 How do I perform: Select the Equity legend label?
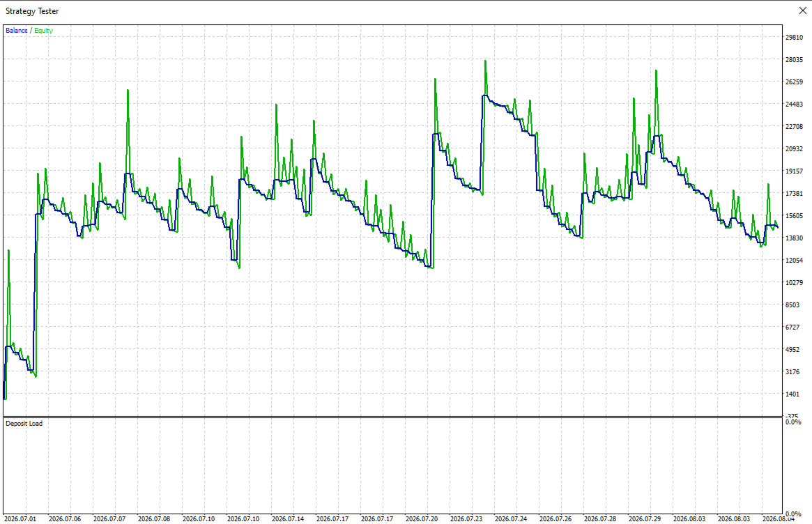pyautogui.click(x=43, y=31)
